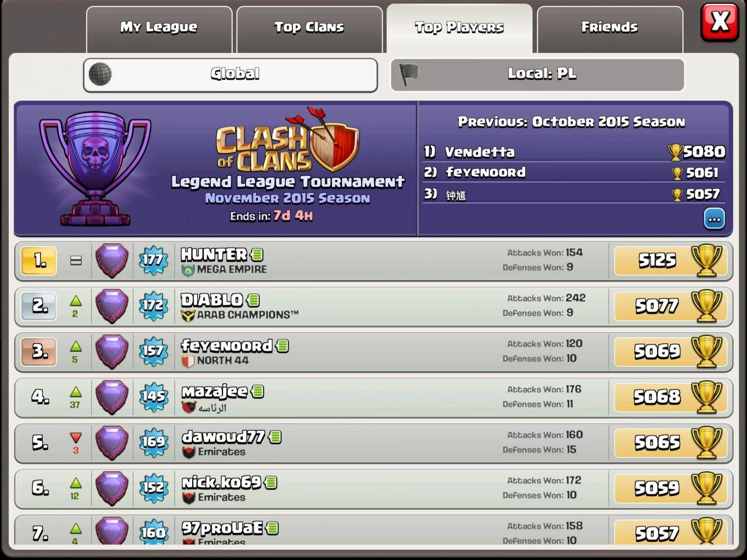This screenshot has width=747, height=560.
Task: Open the My League tab
Action: [x=159, y=29]
